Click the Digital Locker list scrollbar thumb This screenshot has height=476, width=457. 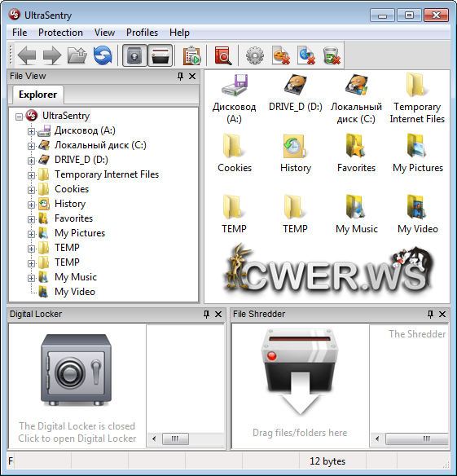175,439
